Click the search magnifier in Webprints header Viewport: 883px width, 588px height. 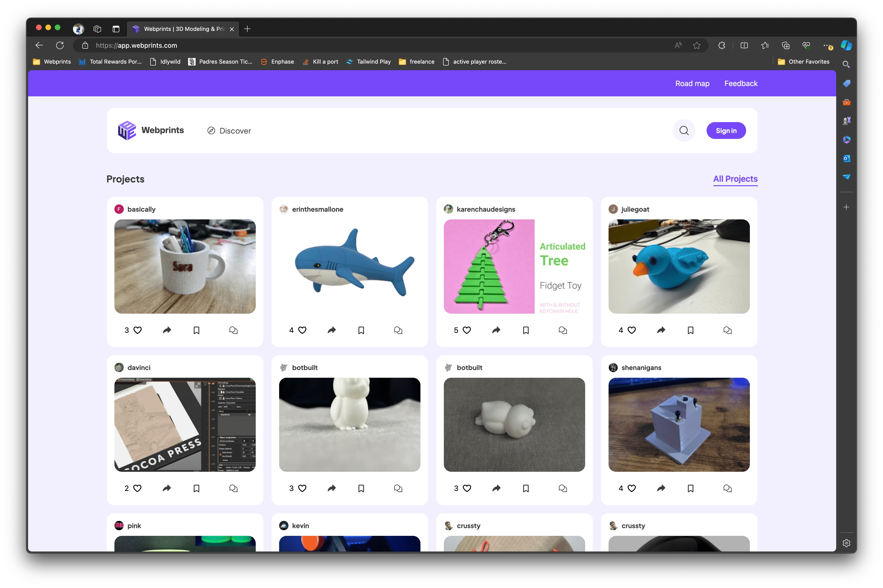(x=684, y=131)
